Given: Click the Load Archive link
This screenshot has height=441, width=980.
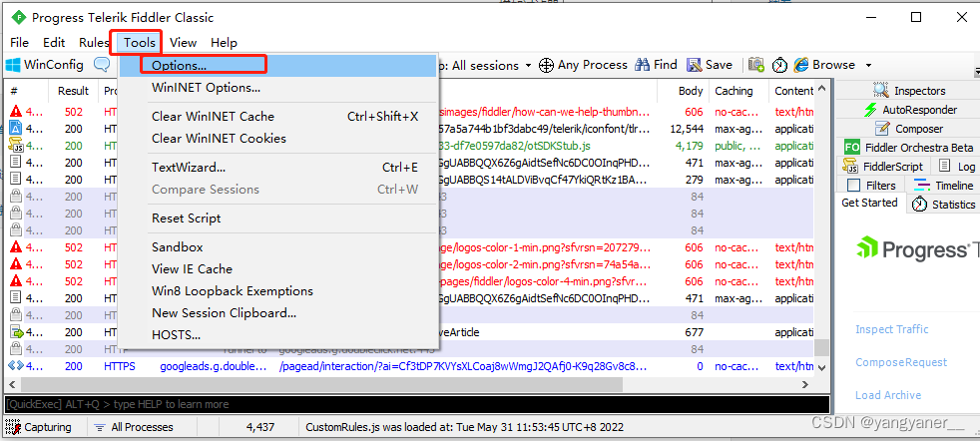Looking at the screenshot, I should 887,395.
